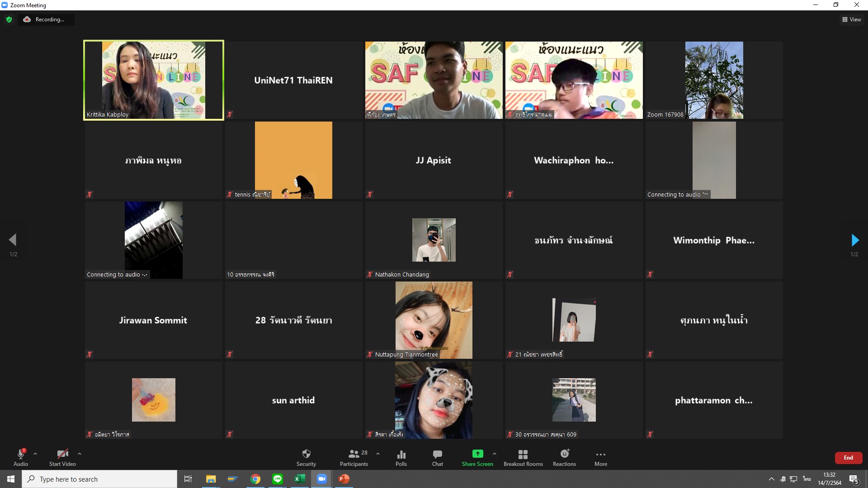The width and height of the screenshot is (868, 488).
Task: Click the green encryption shield icon
Action: tap(9, 19)
